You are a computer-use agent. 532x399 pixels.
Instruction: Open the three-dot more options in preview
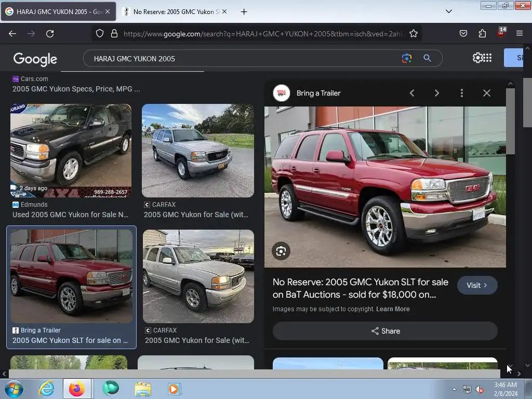point(462,93)
